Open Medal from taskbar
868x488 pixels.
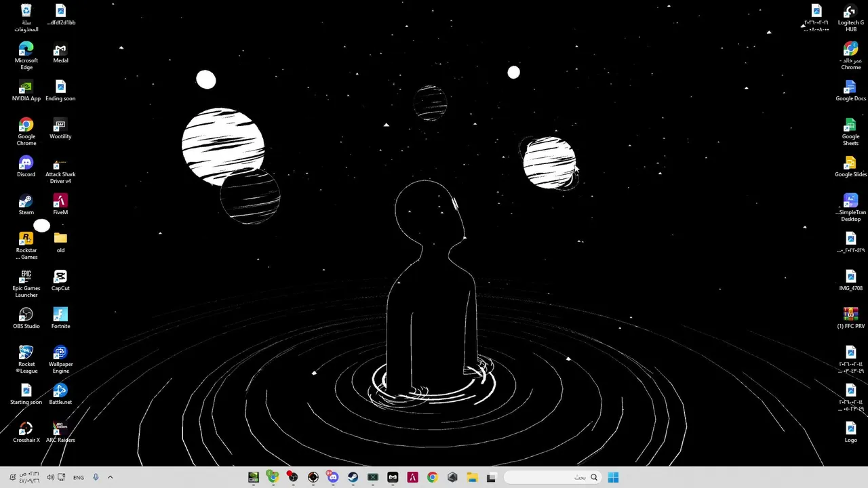393,478
